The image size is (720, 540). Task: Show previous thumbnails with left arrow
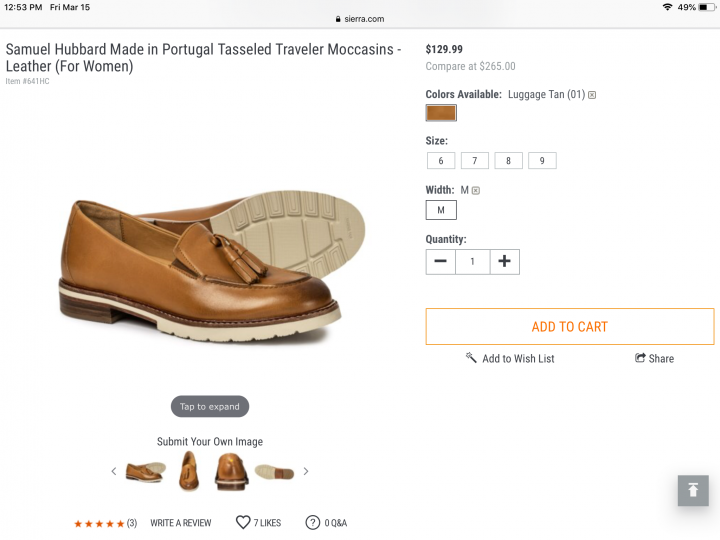(x=114, y=471)
